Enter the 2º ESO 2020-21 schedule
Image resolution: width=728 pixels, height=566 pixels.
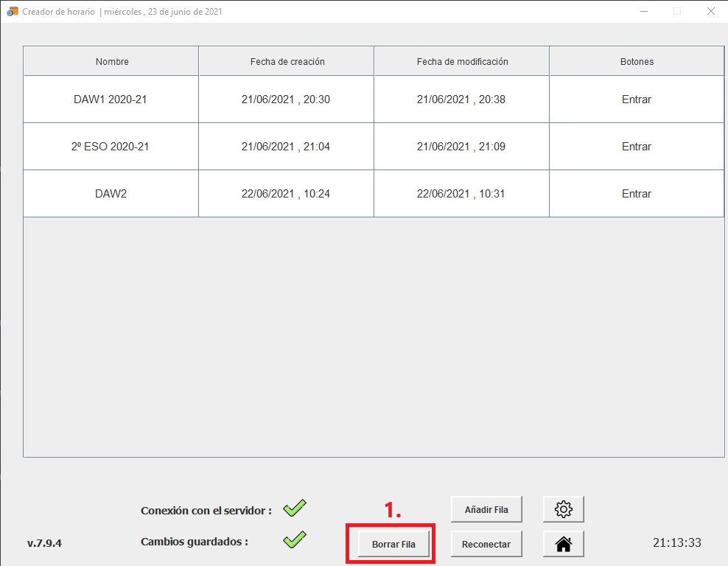(636, 147)
